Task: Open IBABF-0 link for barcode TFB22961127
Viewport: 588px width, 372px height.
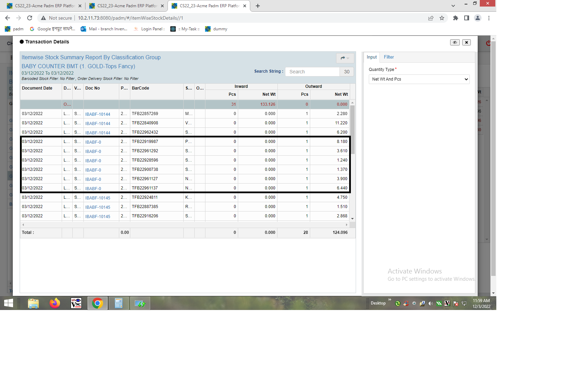Action: (x=93, y=179)
